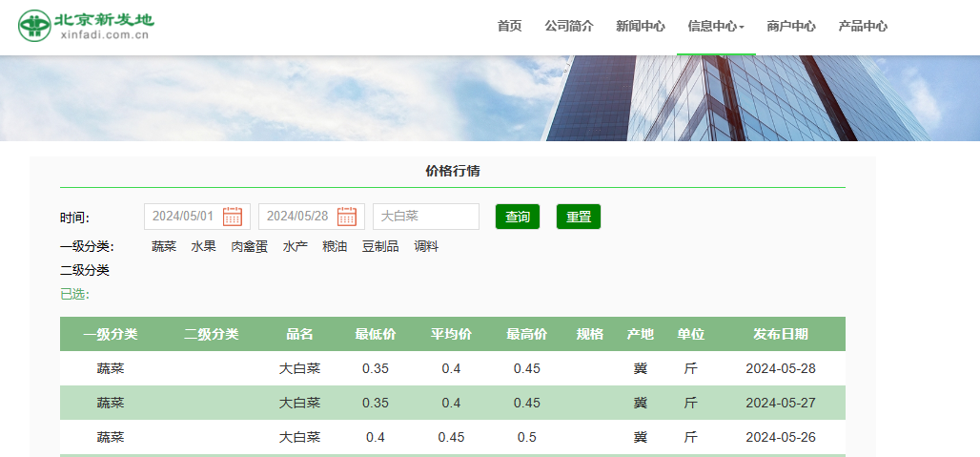Open 公司简介 navigation item

569,27
